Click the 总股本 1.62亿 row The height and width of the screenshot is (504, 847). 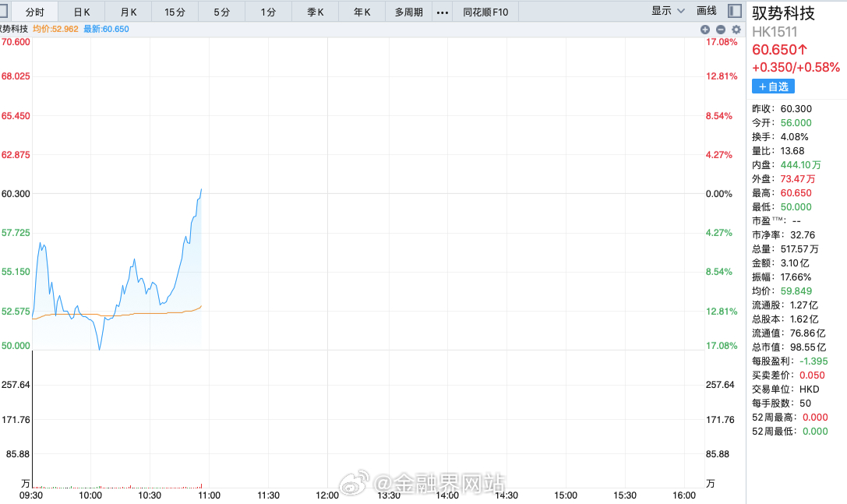pyautogui.click(x=785, y=319)
